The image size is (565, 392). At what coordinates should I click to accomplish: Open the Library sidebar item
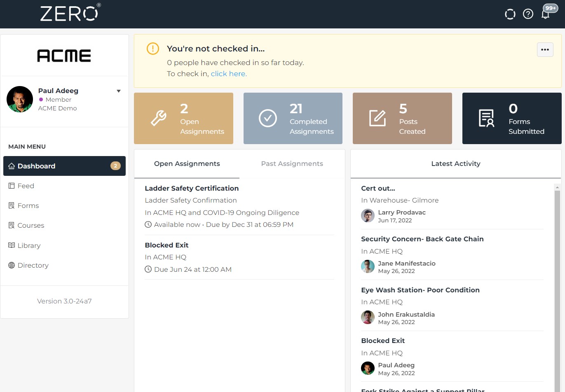pyautogui.click(x=29, y=246)
